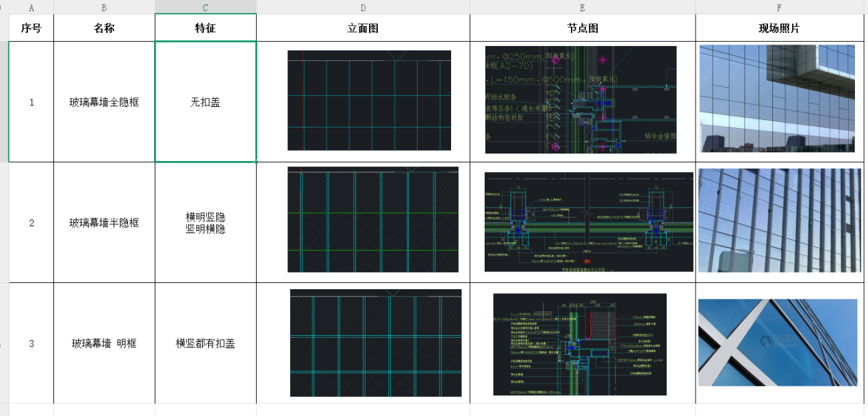The width and height of the screenshot is (868, 416).
Task: Click the 名称 header cell
Action: [x=104, y=28]
